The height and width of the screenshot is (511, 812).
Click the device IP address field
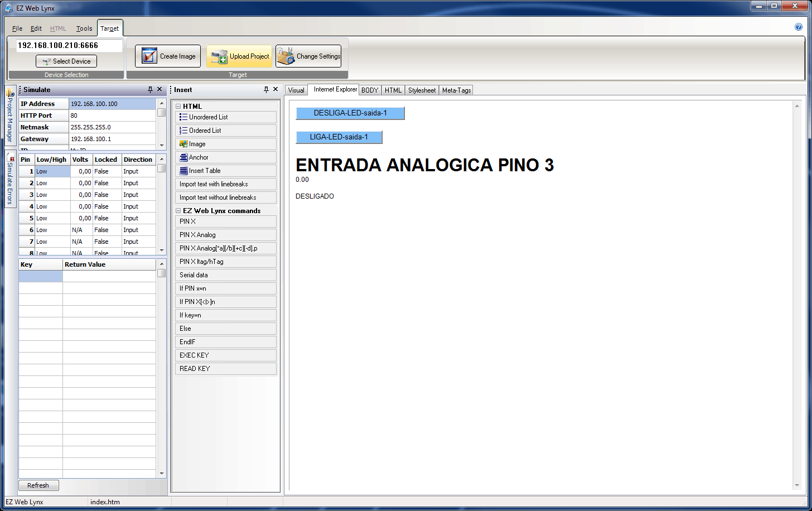(69, 46)
